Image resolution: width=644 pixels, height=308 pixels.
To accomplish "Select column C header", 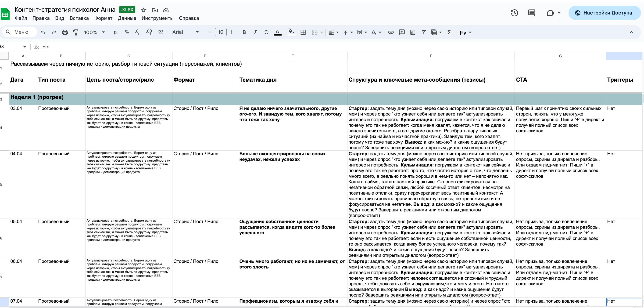I will coord(129,56).
